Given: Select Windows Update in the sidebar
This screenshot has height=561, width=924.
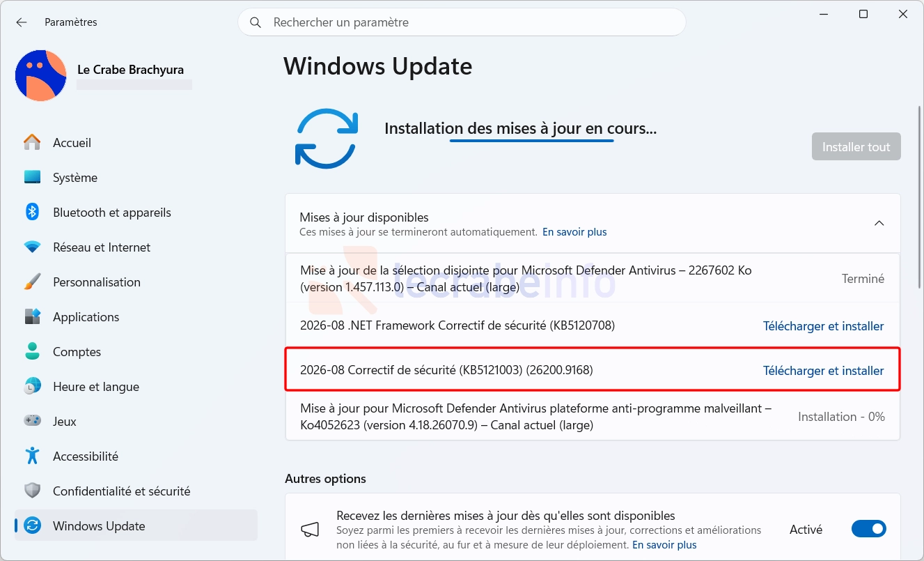Looking at the screenshot, I should [136, 525].
